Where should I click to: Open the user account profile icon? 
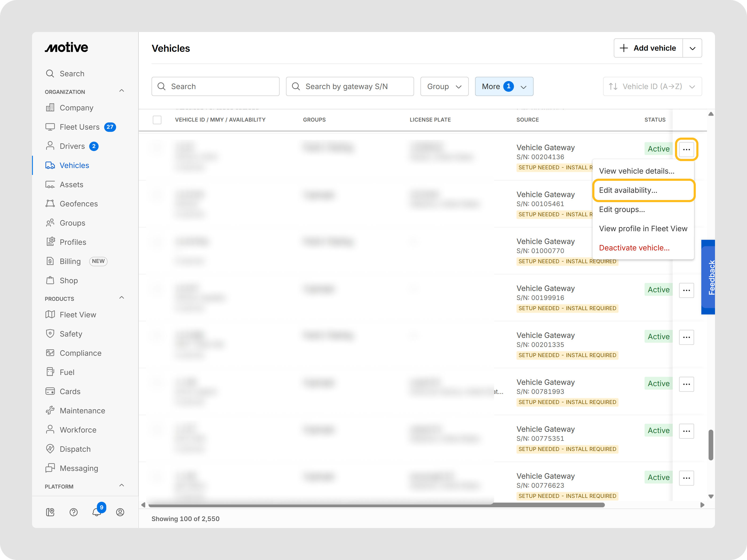[x=120, y=512]
